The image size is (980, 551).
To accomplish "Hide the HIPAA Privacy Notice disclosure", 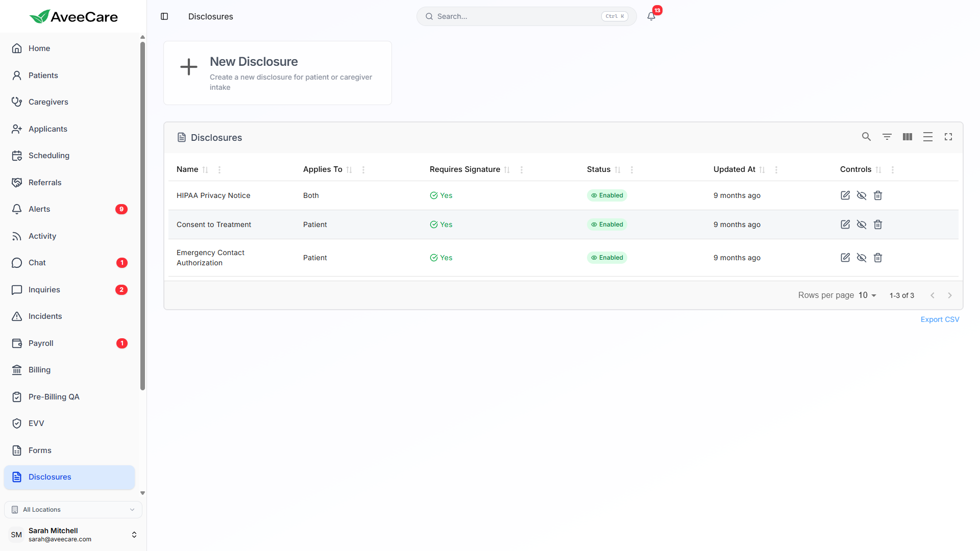I will (862, 195).
